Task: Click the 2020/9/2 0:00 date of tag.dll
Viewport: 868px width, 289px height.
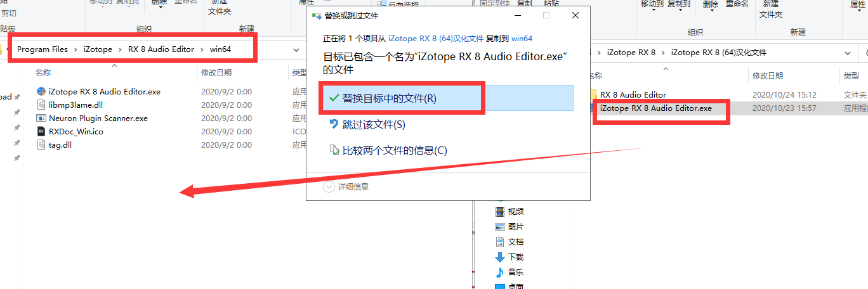Action: (227, 144)
